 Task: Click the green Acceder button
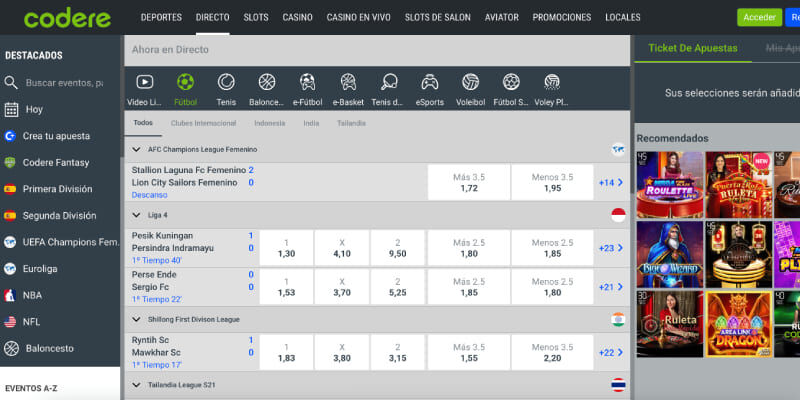tap(759, 17)
